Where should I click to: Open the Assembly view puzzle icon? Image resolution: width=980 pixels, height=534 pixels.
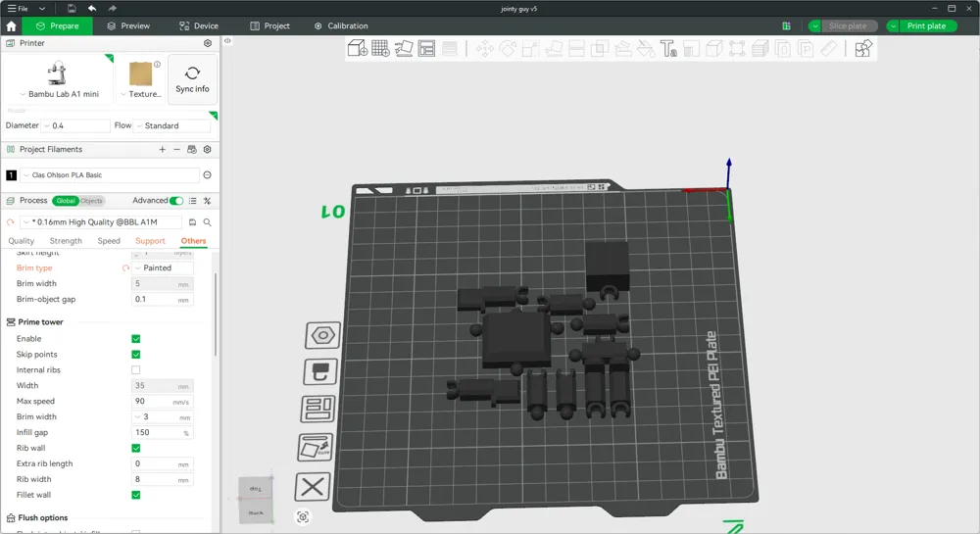tap(863, 48)
